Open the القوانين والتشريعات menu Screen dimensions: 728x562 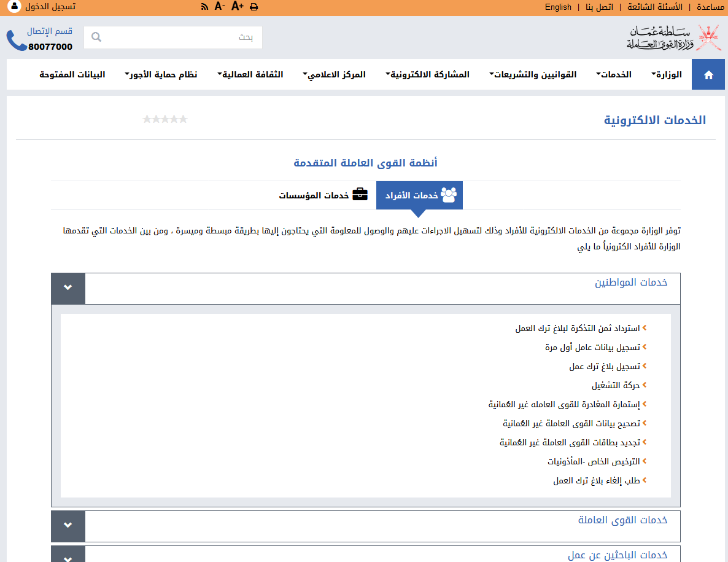tap(535, 75)
